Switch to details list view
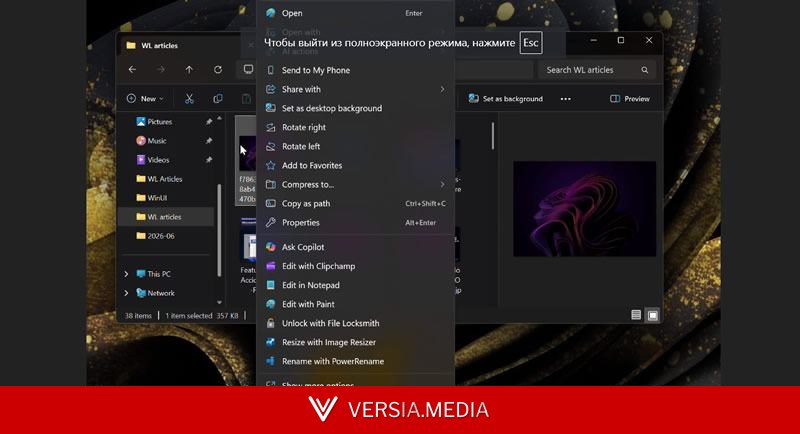The image size is (800, 434). [636, 315]
